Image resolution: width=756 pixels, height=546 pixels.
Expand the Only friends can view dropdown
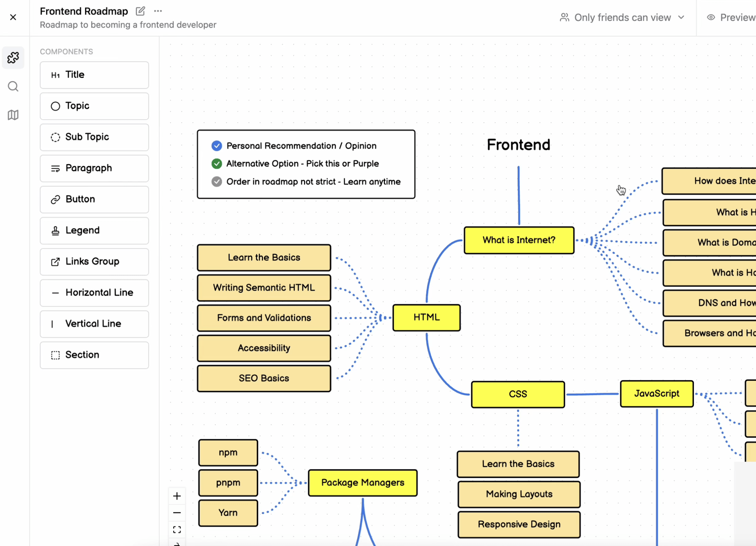(x=622, y=17)
